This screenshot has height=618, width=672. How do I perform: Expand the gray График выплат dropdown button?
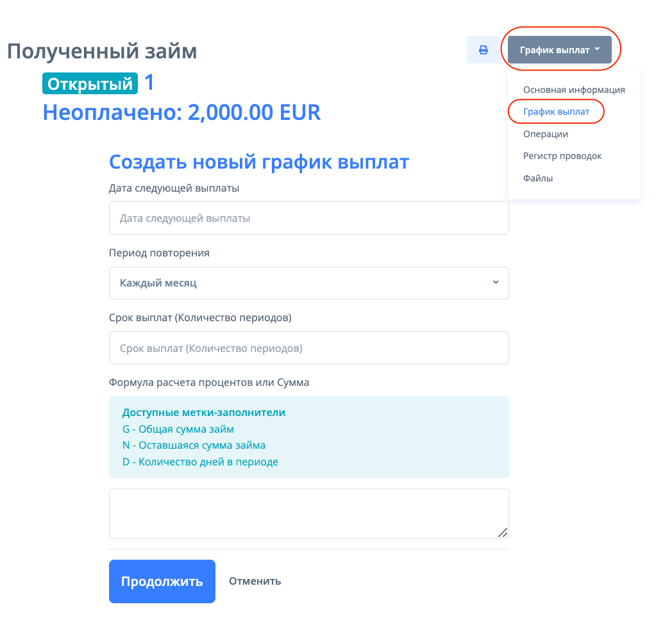[x=559, y=50]
